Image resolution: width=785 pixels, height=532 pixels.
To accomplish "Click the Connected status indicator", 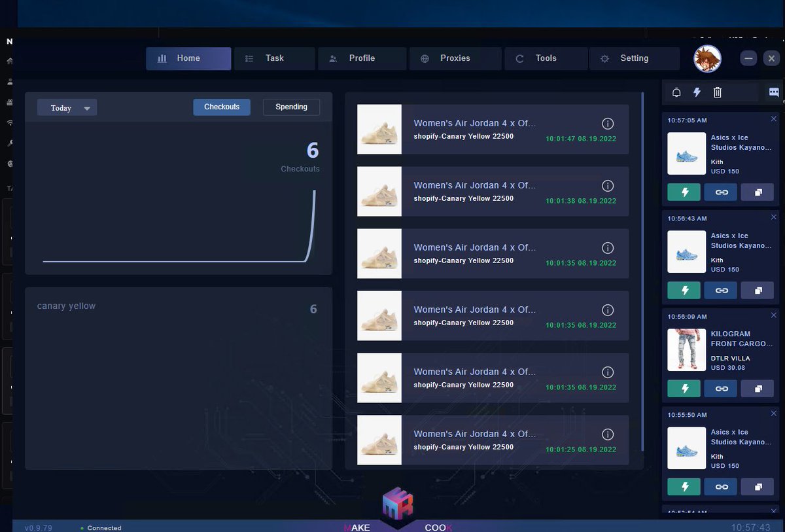I will click(101, 528).
